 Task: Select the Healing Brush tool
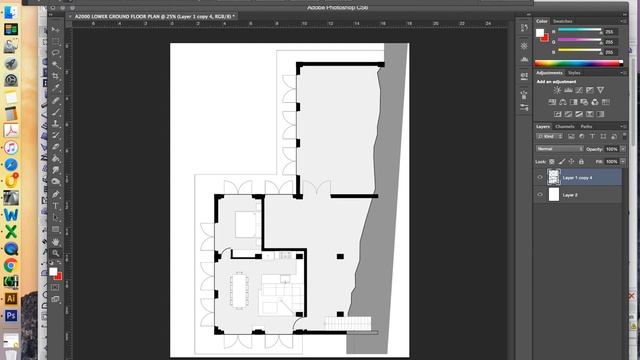(x=56, y=100)
